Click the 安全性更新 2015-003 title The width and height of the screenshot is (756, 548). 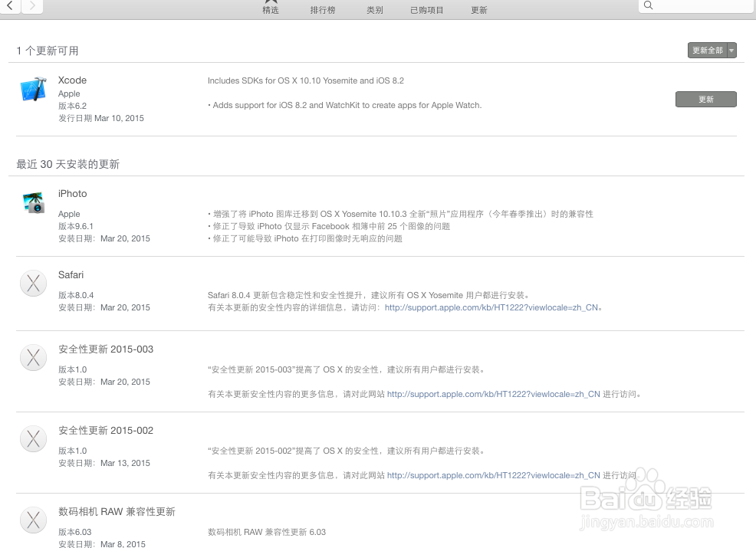click(x=106, y=349)
